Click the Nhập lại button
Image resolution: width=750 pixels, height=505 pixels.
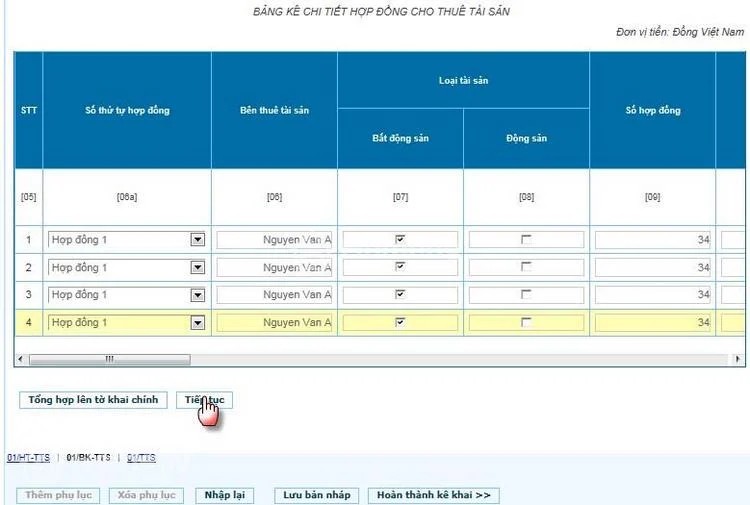coord(224,495)
